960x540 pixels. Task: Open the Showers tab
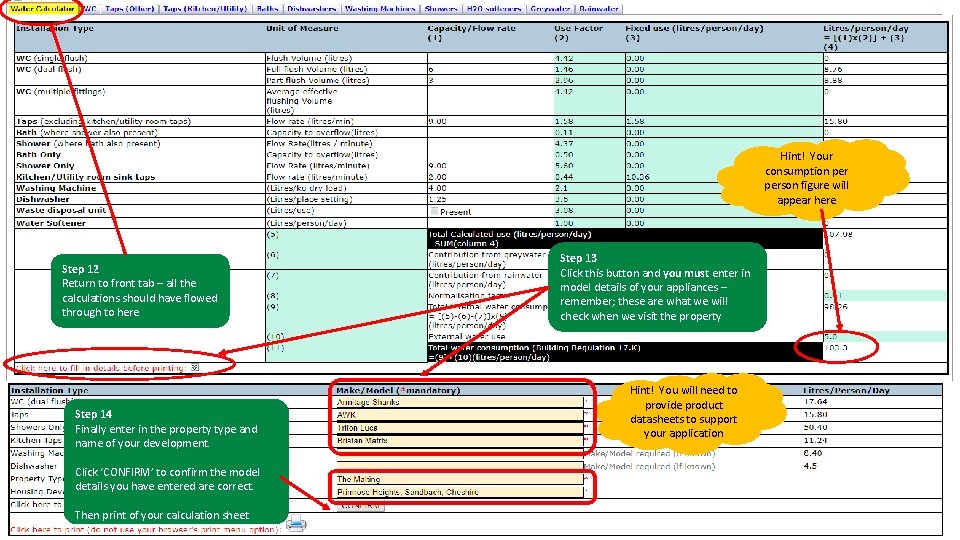click(x=441, y=9)
